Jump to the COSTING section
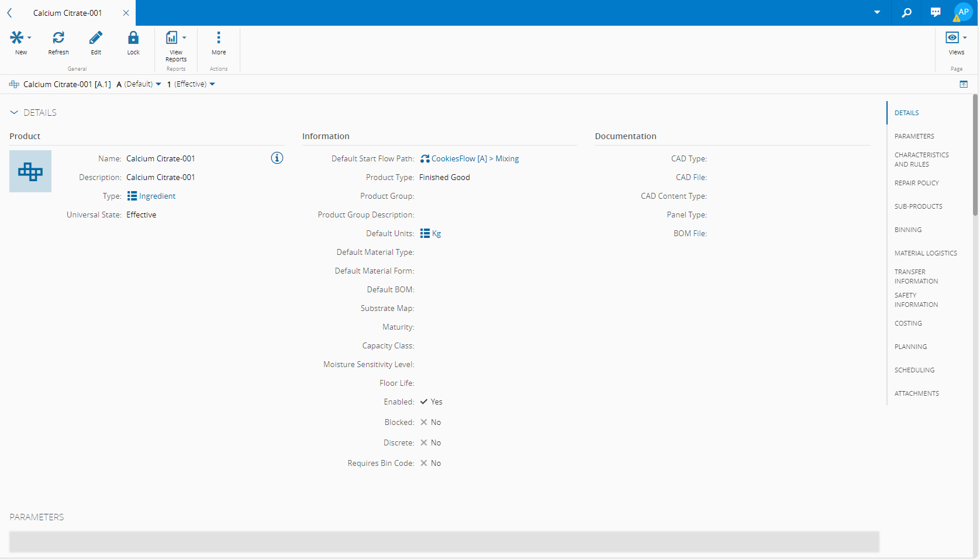 pos(908,323)
